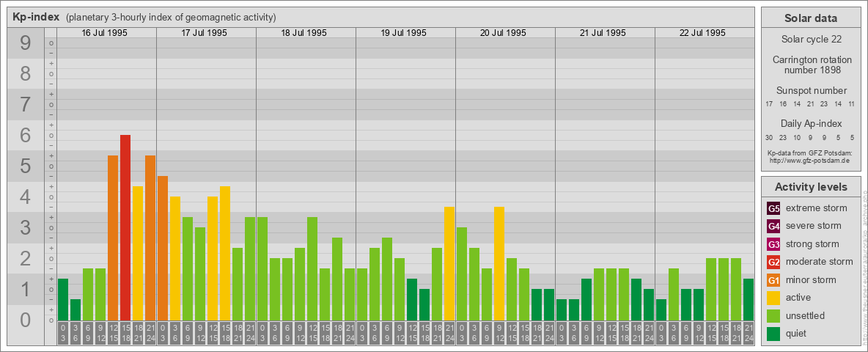Click the yellow bar on 17 Jul 15-18h
This screenshot has height=352, width=868.
[x=225, y=253]
